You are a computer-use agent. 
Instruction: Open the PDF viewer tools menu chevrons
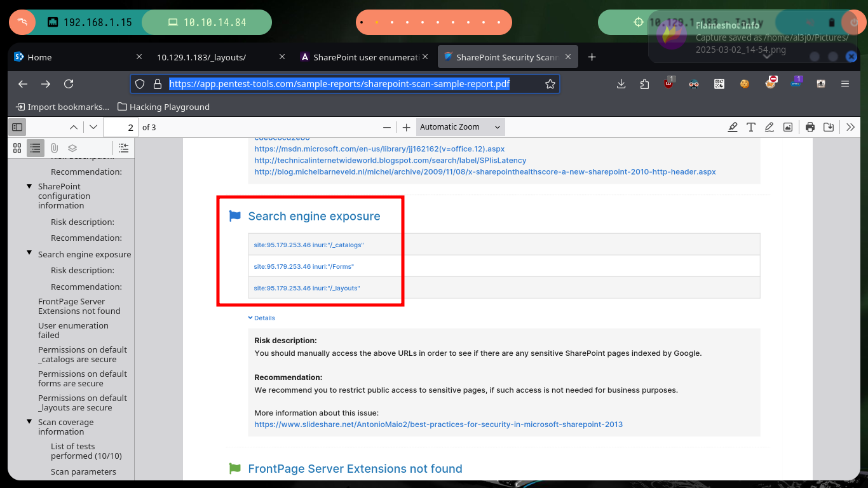pos(851,127)
